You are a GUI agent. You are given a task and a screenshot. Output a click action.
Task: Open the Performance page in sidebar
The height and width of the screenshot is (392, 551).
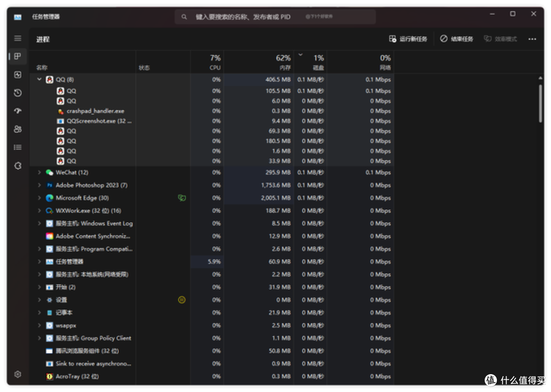point(18,75)
